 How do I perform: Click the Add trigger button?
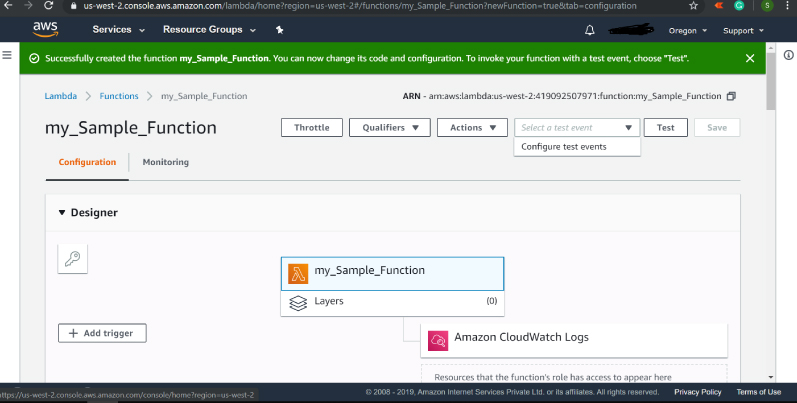click(102, 333)
